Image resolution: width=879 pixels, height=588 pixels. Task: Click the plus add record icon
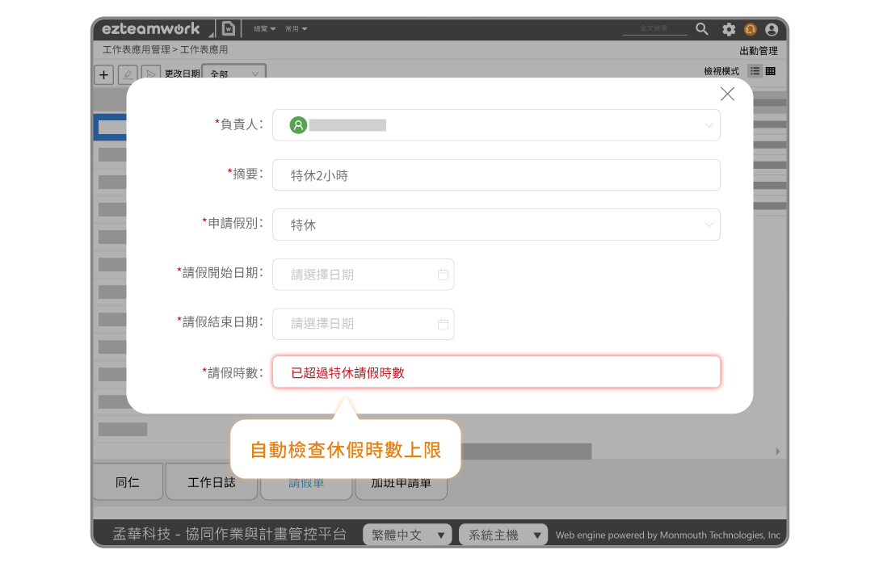coord(104,74)
